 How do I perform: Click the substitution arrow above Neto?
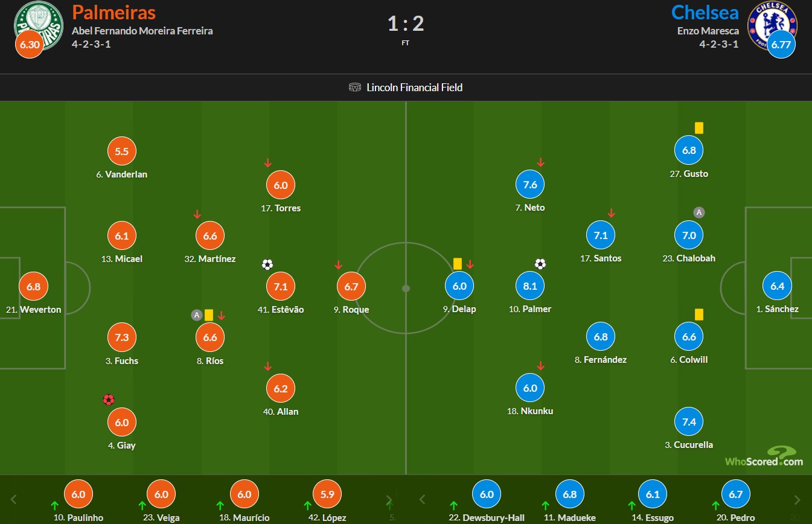pos(541,162)
